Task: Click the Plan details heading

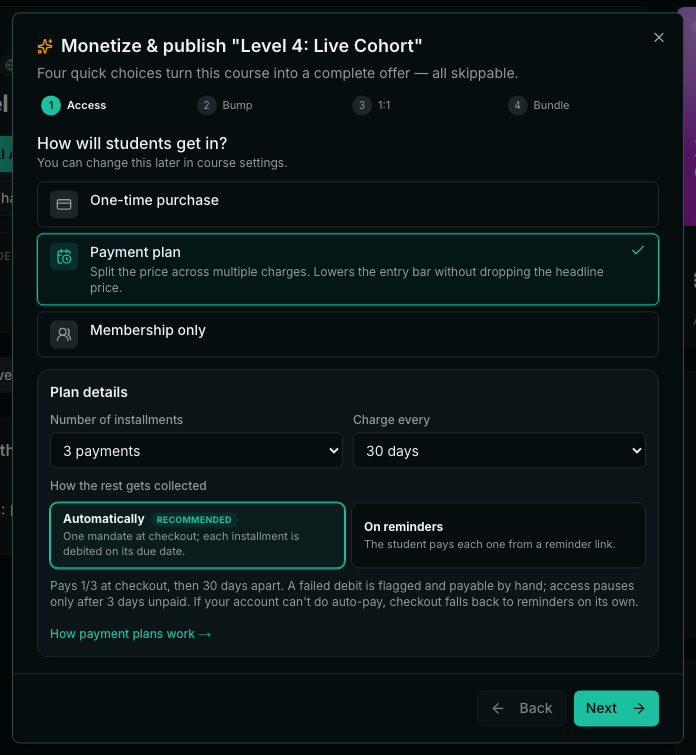Action: [89, 392]
